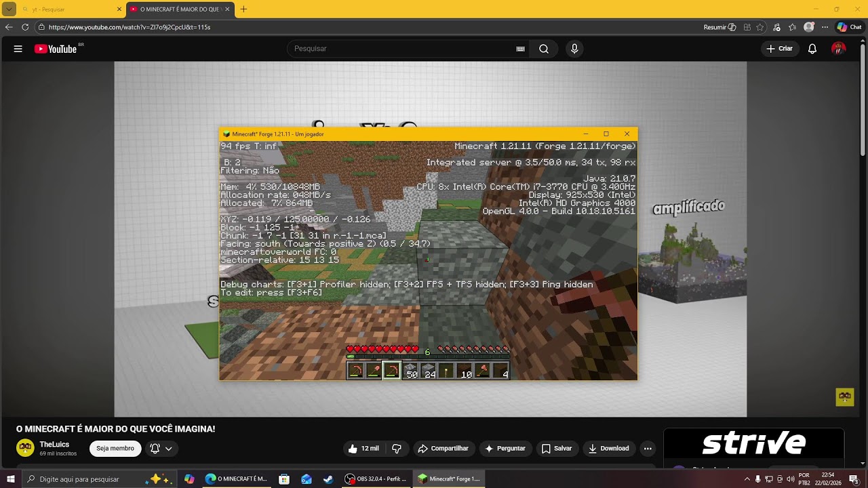Screen dimensions: 868x488
Task: Open the YouTube guide hamburger menu
Action: point(18,49)
